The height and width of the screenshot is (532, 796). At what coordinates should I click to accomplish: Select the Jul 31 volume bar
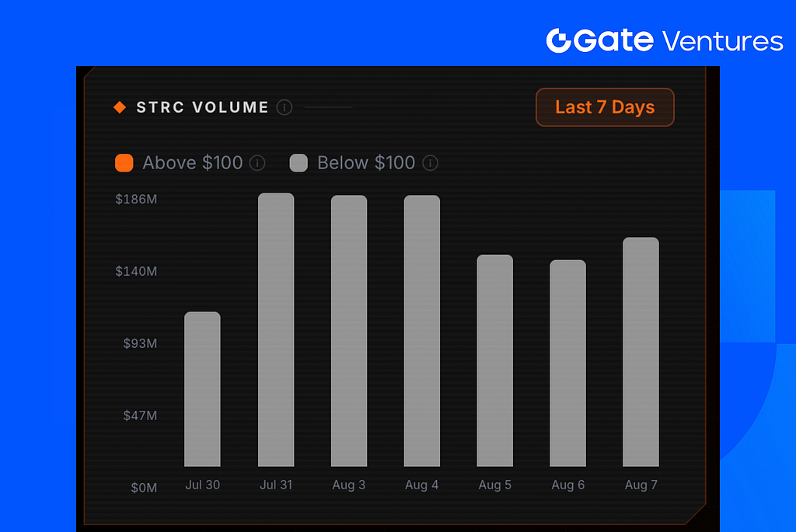click(x=276, y=329)
